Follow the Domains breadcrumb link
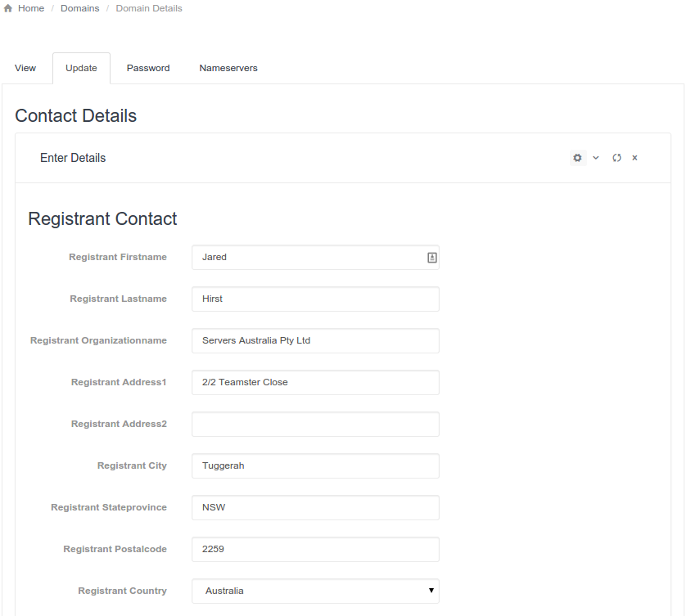This screenshot has width=691, height=616. point(79,8)
